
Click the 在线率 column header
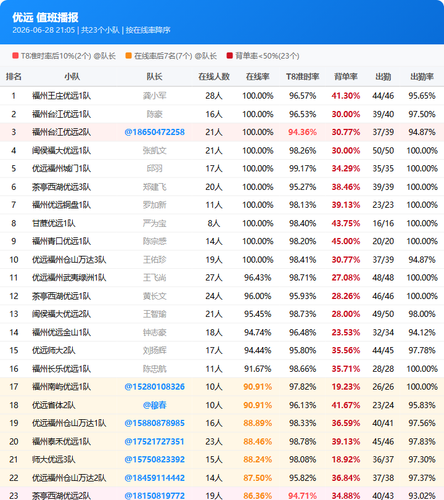tap(258, 77)
